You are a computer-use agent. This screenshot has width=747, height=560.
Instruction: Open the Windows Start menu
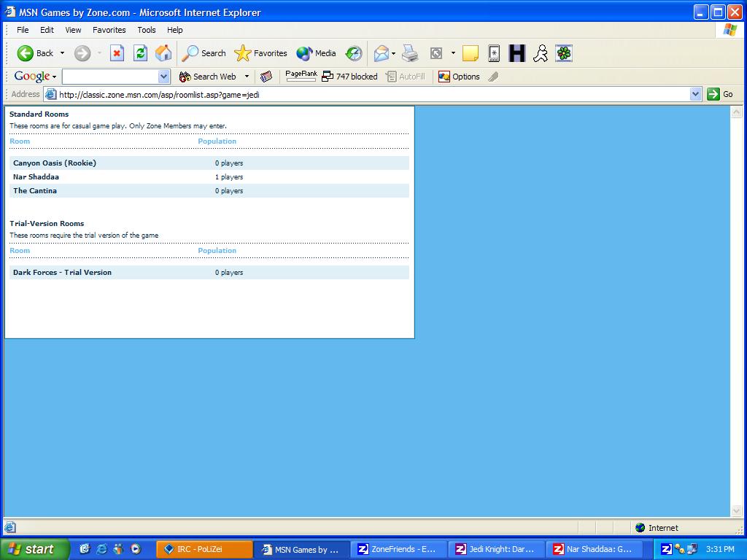(x=34, y=549)
